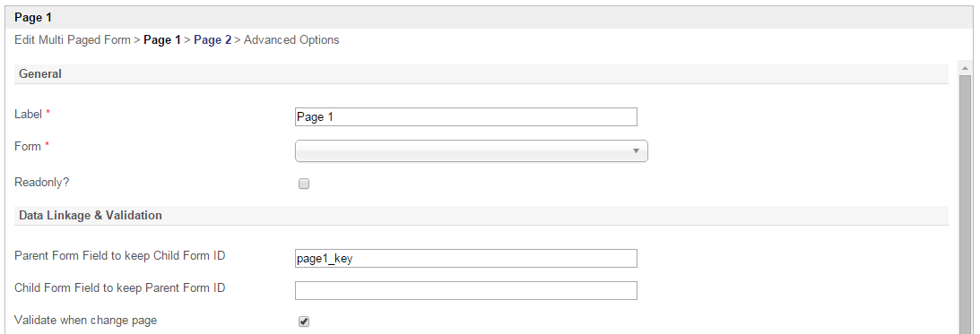Open Edit Multi Paged Form breadcrumb
The width and height of the screenshot is (980, 334).
point(73,40)
